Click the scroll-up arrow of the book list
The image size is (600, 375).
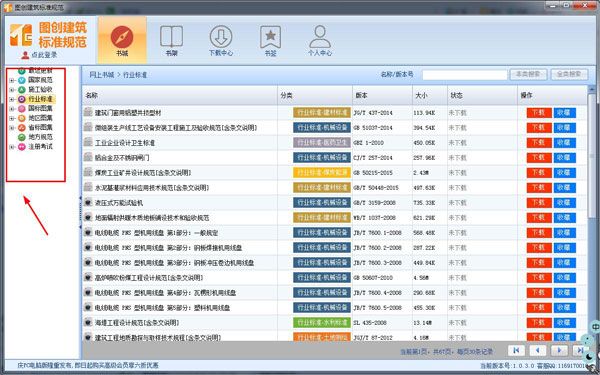[x=592, y=89]
